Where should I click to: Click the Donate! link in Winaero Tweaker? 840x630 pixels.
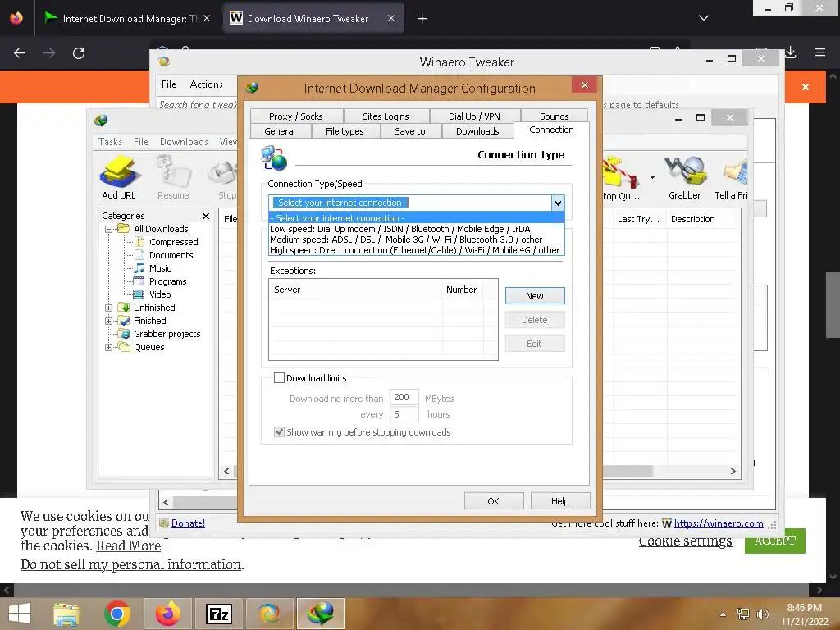188,523
